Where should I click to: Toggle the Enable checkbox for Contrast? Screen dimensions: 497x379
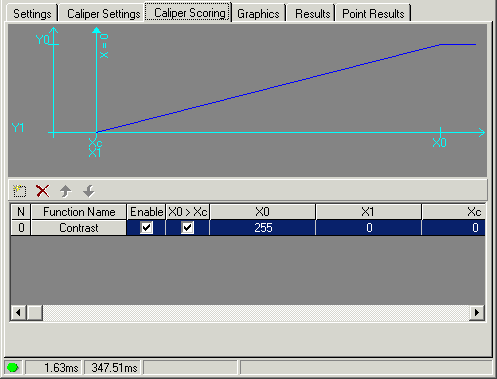[x=146, y=228]
